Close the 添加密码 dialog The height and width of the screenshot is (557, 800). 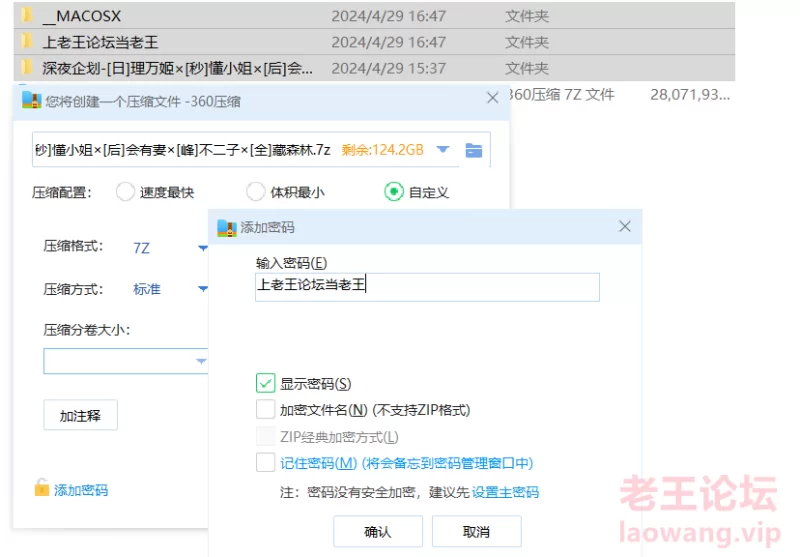[x=624, y=226]
